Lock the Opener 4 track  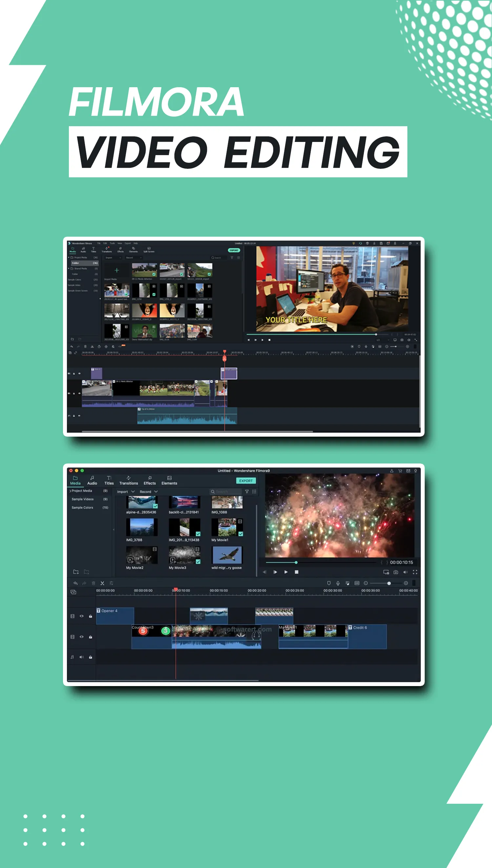pos(91,616)
